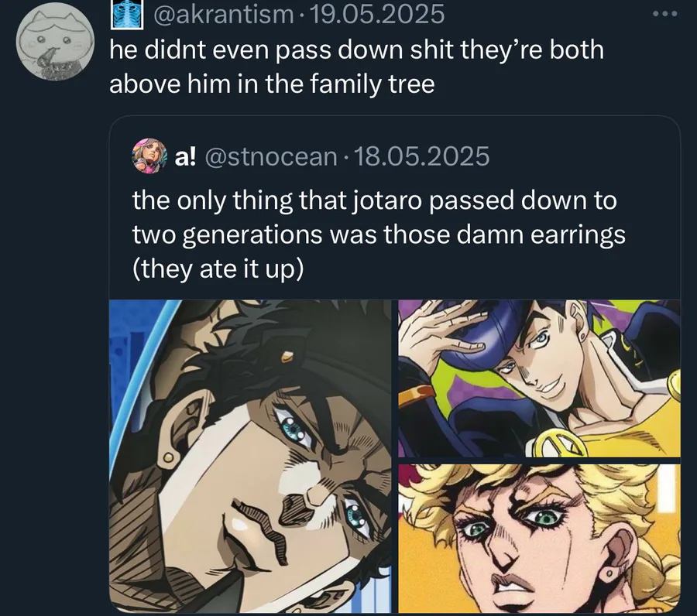
Task: Open the @akrantism profile handle
Action: pyautogui.click(x=223, y=14)
